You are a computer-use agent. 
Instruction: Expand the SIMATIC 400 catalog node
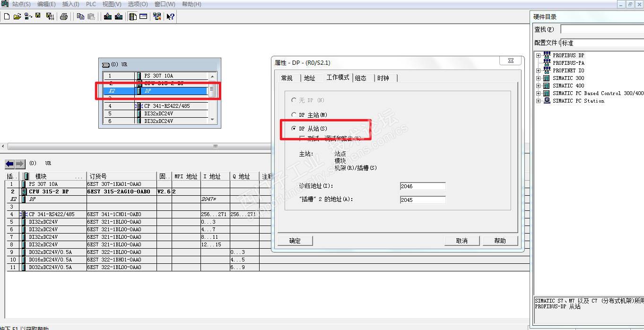pos(538,86)
